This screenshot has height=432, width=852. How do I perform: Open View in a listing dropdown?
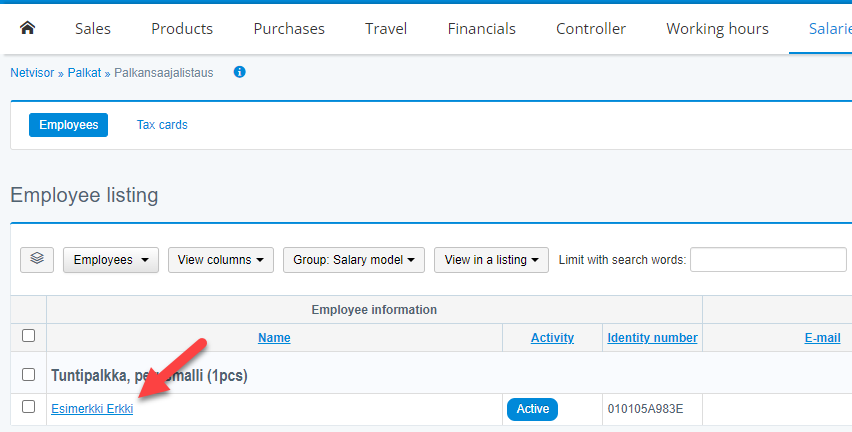click(491, 260)
